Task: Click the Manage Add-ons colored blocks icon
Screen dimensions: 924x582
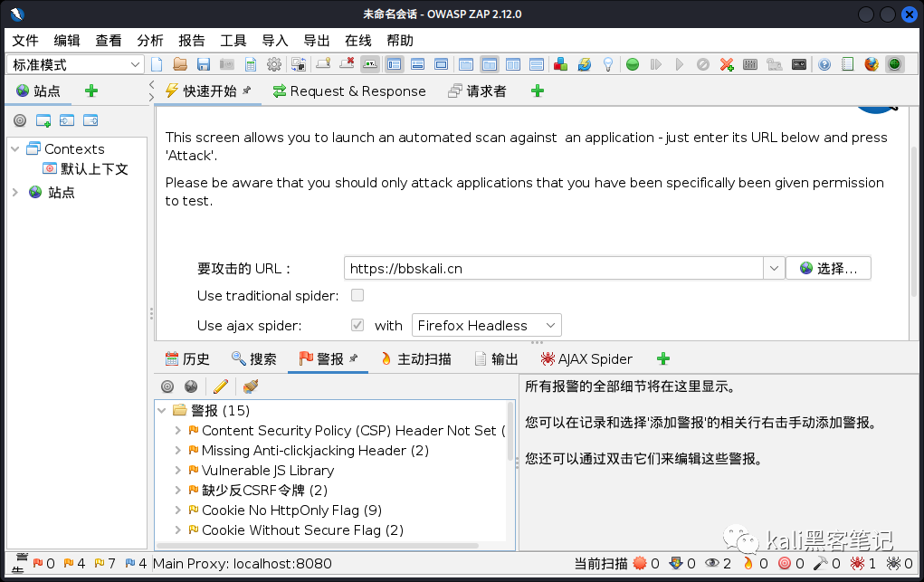Action: click(x=560, y=64)
